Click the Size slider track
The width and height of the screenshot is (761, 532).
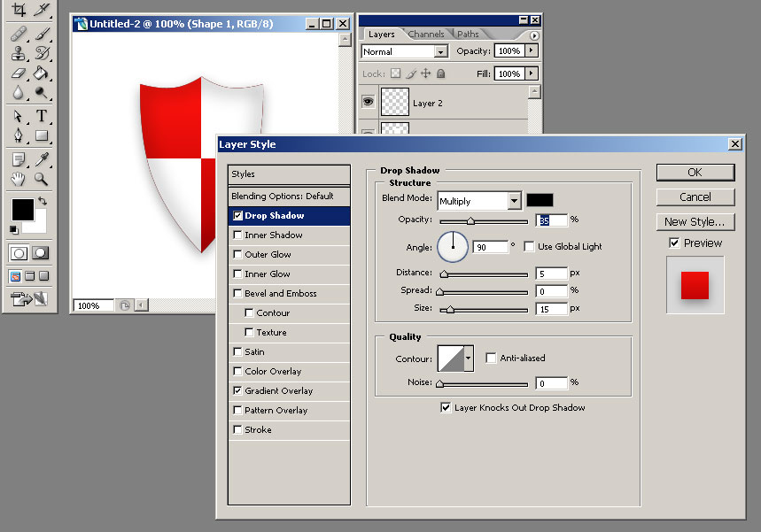484,310
